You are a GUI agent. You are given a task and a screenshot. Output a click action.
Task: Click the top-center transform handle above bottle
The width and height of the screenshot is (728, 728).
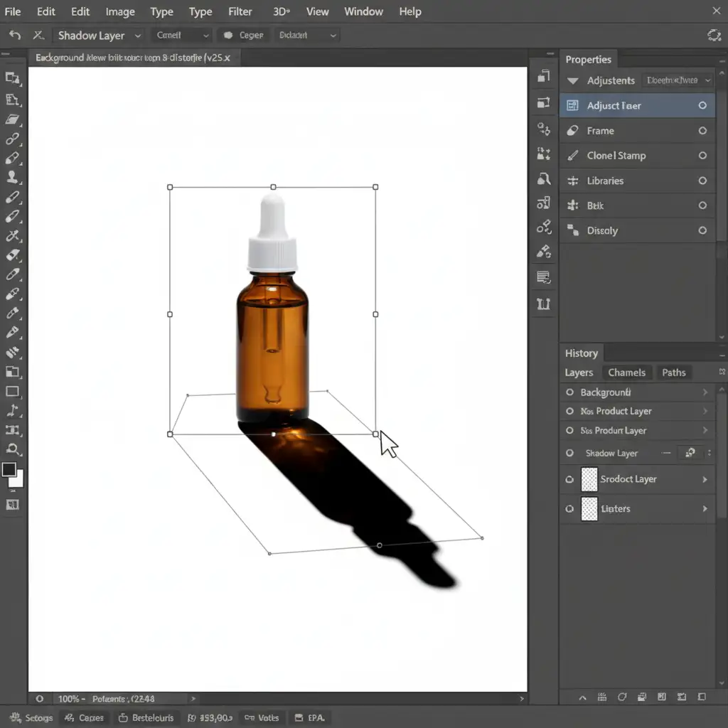coord(273,187)
